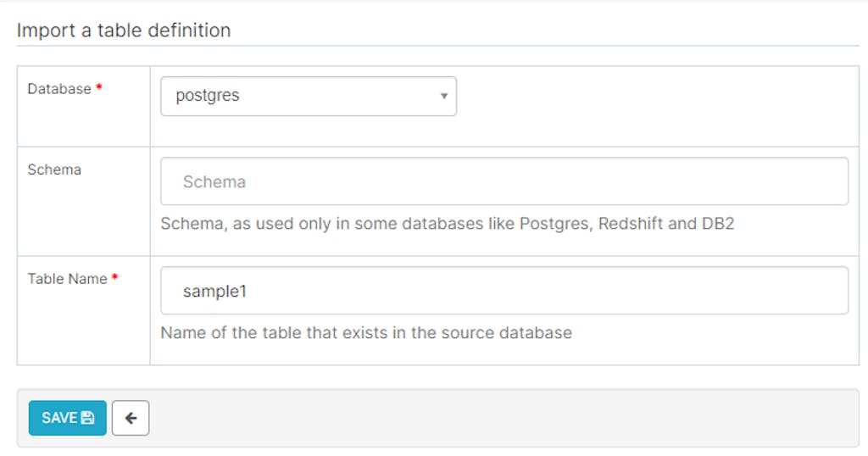Open the Database dropdown
Image resolution: width=868 pixels, height=456 pixels.
(x=309, y=96)
